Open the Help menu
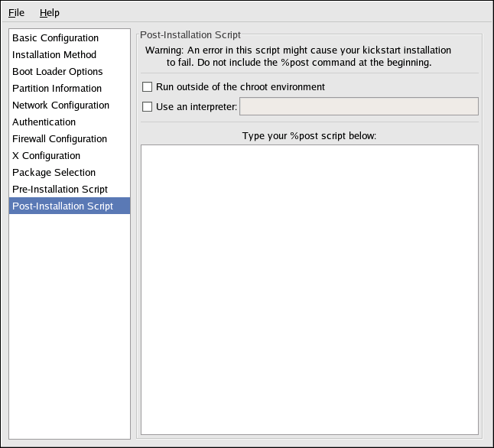 click(49, 12)
